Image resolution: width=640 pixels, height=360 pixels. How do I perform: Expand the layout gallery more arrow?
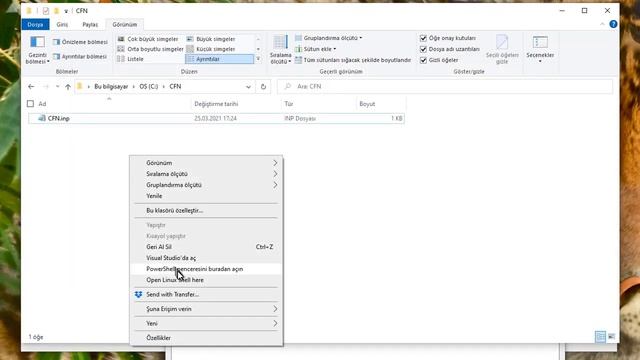(x=258, y=59)
